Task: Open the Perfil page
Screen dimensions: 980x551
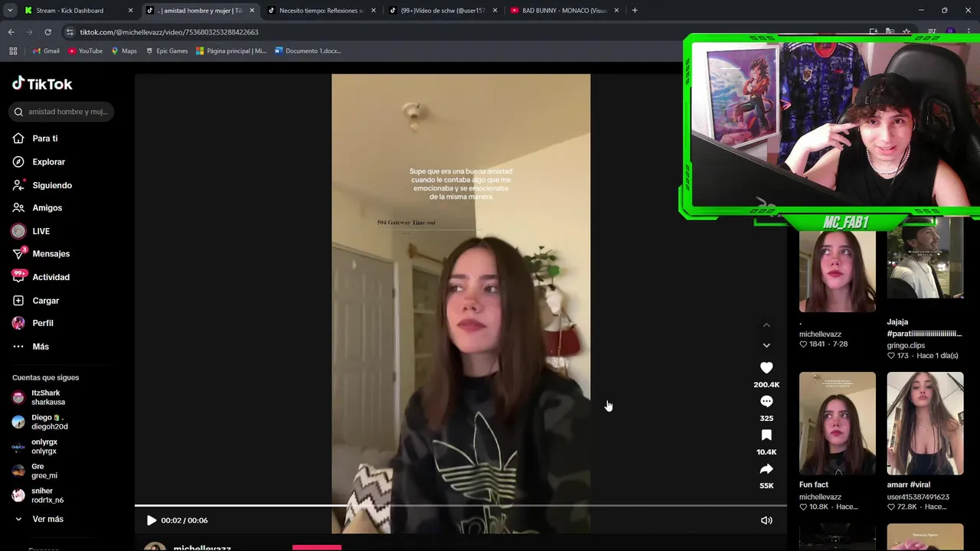Action: pyautogui.click(x=33, y=323)
